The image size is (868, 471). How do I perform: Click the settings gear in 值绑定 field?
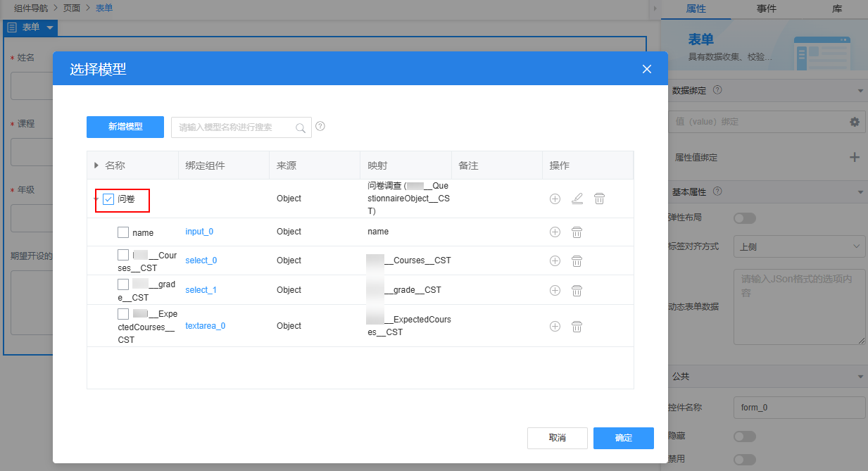point(855,122)
